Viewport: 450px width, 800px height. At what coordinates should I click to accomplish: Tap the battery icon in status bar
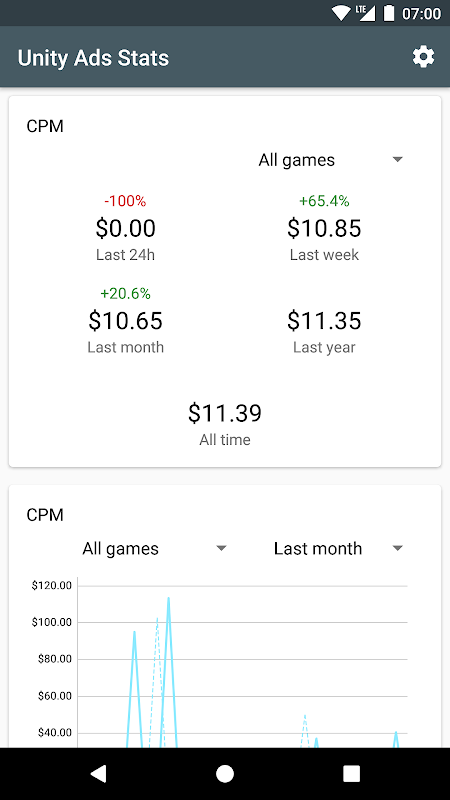click(389, 13)
